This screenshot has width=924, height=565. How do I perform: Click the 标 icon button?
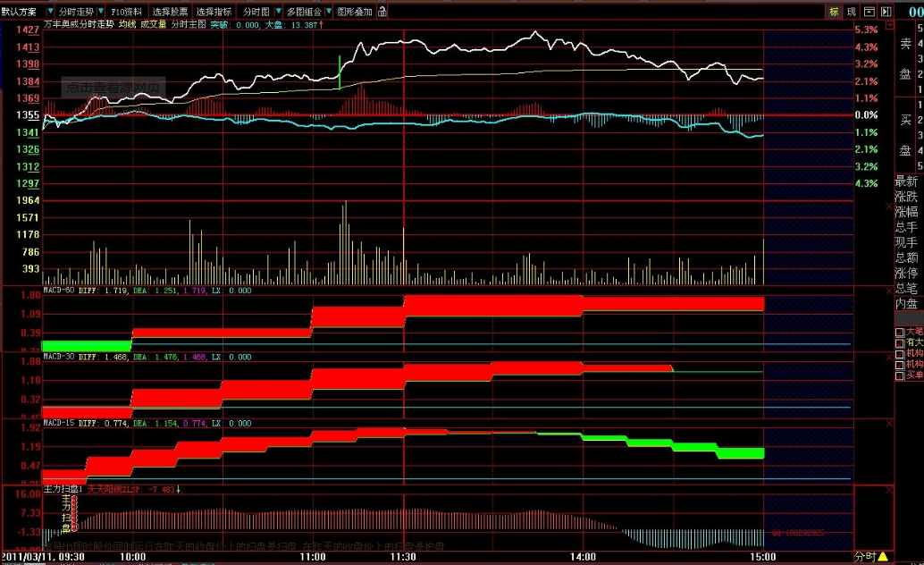[x=834, y=12]
